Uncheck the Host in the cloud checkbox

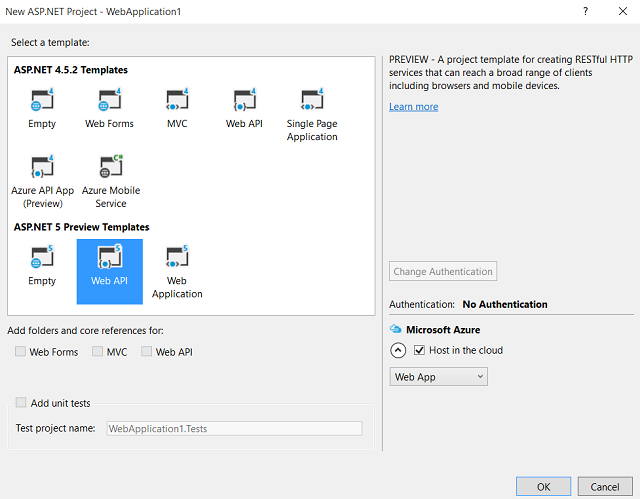click(419, 350)
